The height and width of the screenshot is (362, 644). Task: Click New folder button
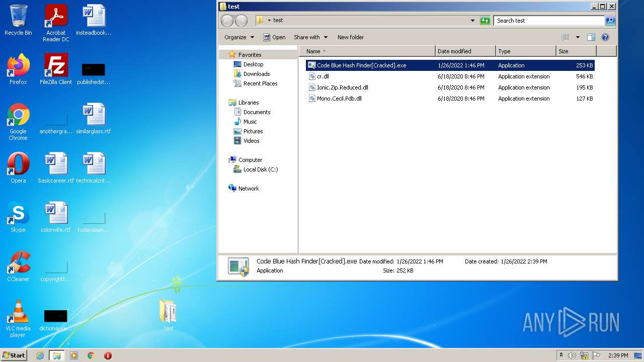click(351, 37)
